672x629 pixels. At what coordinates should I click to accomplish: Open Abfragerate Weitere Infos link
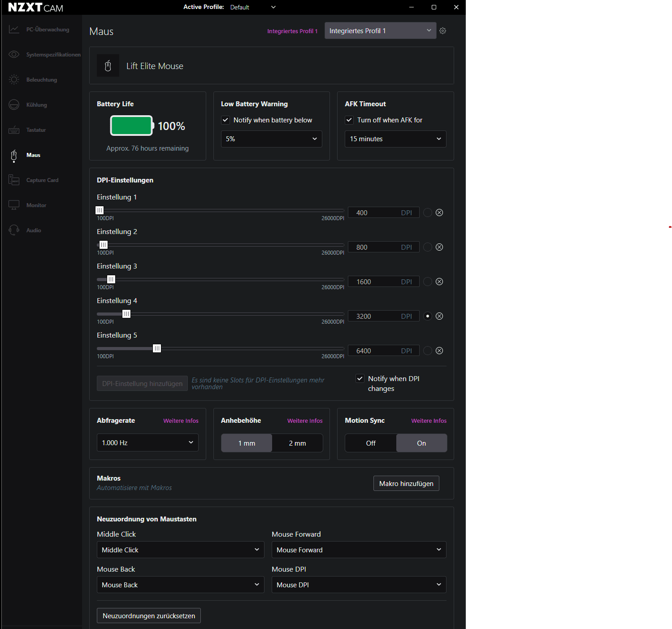(181, 421)
